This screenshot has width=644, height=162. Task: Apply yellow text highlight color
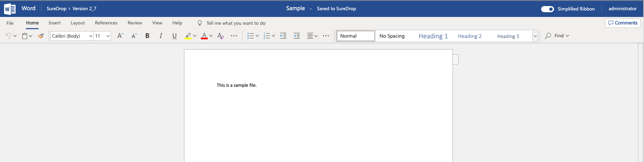click(x=188, y=36)
